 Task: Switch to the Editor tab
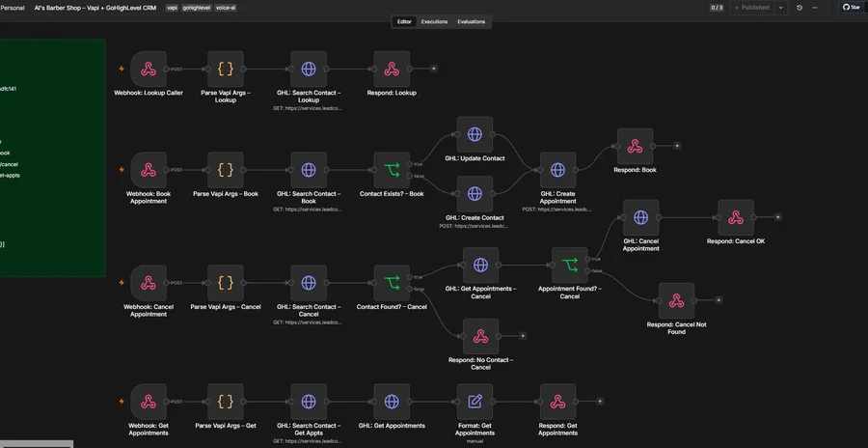tap(404, 21)
